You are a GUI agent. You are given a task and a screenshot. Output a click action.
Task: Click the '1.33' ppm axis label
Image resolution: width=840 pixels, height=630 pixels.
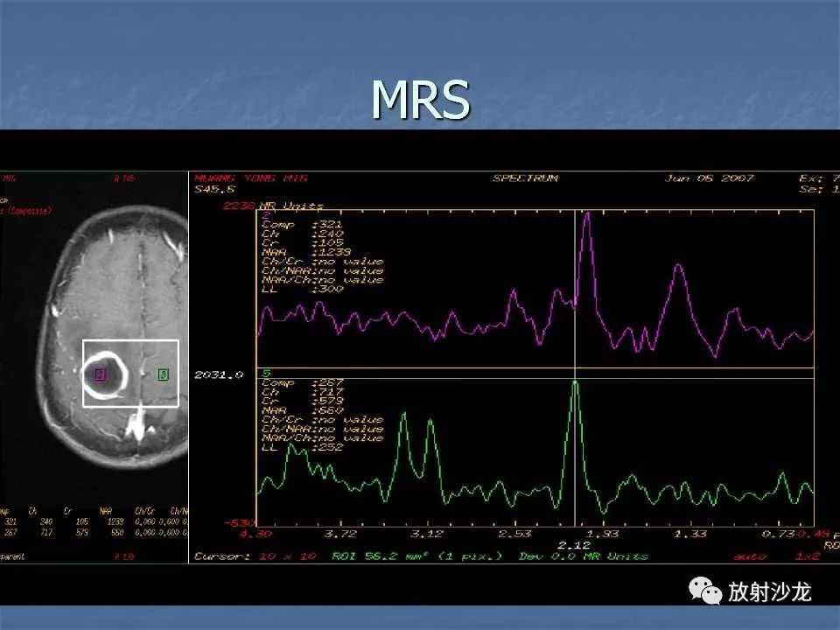pos(690,534)
